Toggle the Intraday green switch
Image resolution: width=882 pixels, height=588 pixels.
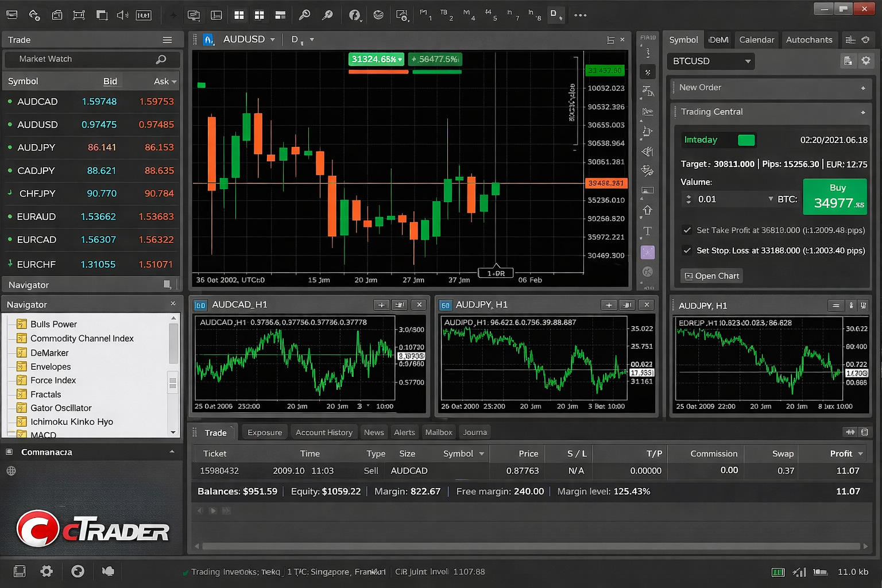coord(746,140)
